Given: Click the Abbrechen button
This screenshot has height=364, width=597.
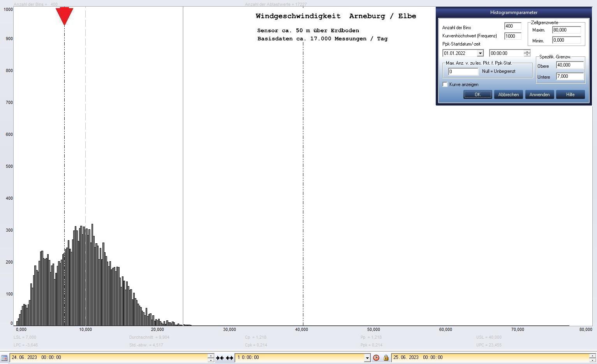Looking at the screenshot, I should tap(508, 95).
